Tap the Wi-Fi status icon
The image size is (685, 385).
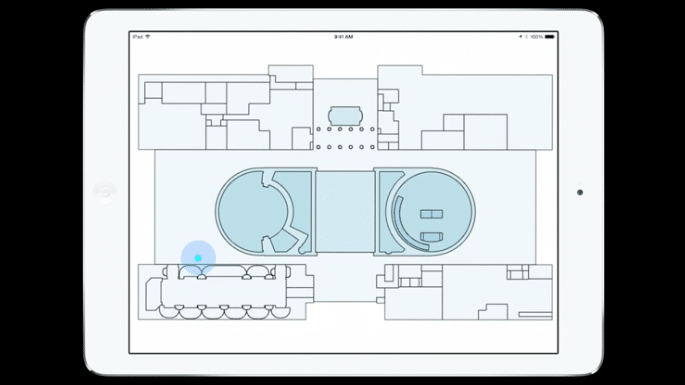[x=148, y=37]
